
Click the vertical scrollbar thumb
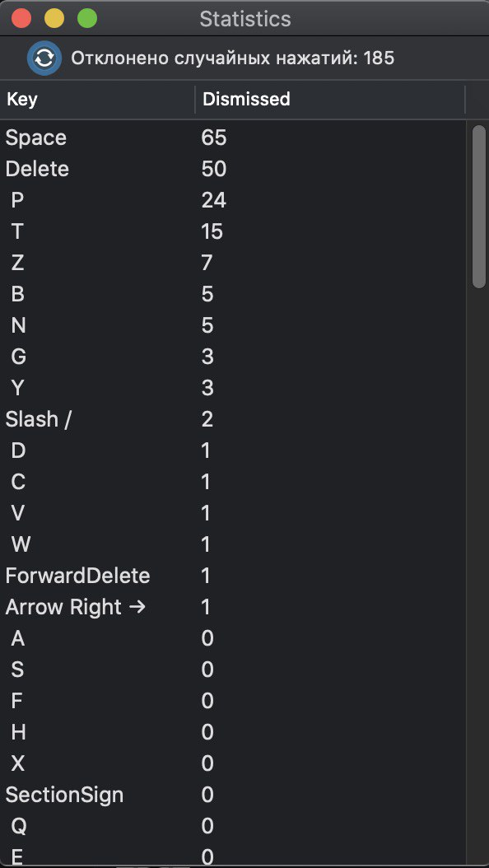click(479, 207)
